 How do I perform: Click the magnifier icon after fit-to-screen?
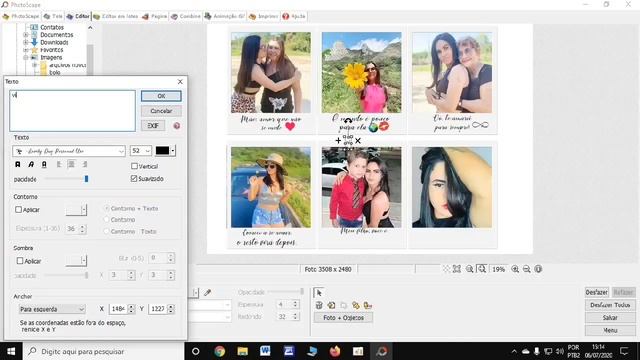(470, 269)
